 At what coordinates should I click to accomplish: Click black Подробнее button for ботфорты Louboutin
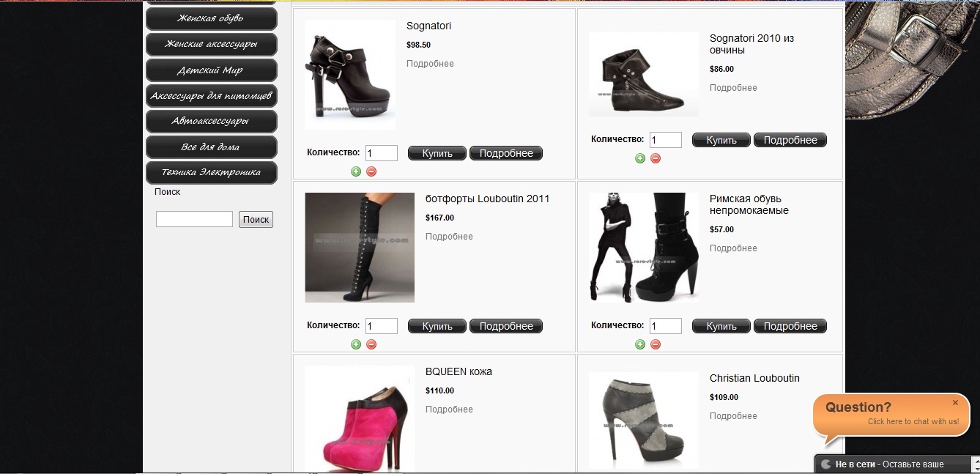[506, 326]
